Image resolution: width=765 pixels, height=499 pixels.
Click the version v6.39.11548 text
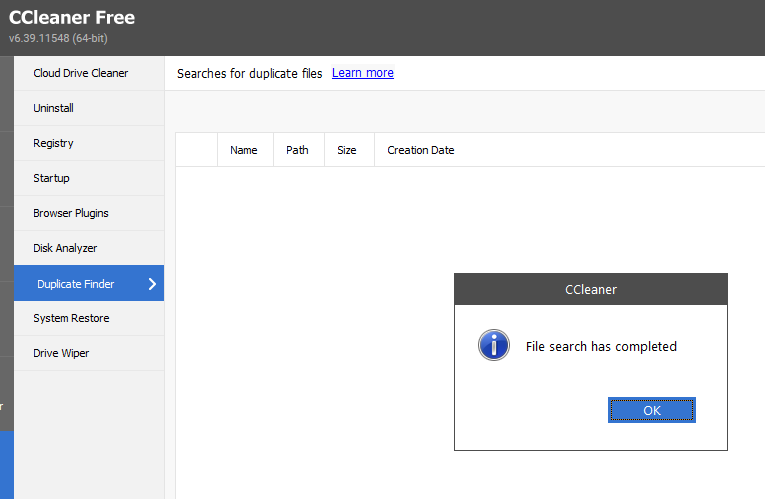[x=58, y=38]
